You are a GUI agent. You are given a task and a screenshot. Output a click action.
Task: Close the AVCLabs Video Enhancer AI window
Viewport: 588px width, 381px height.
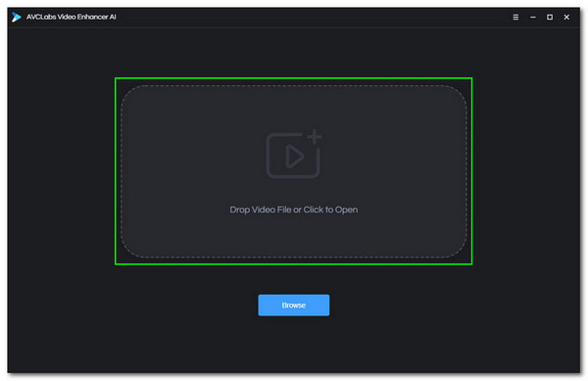566,18
